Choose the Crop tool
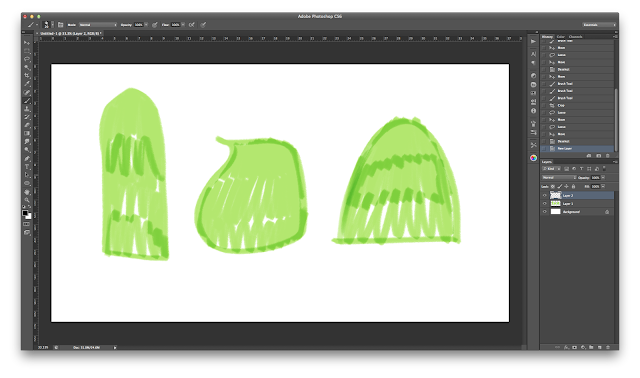Screen dimensions: 640x378 tap(27, 76)
